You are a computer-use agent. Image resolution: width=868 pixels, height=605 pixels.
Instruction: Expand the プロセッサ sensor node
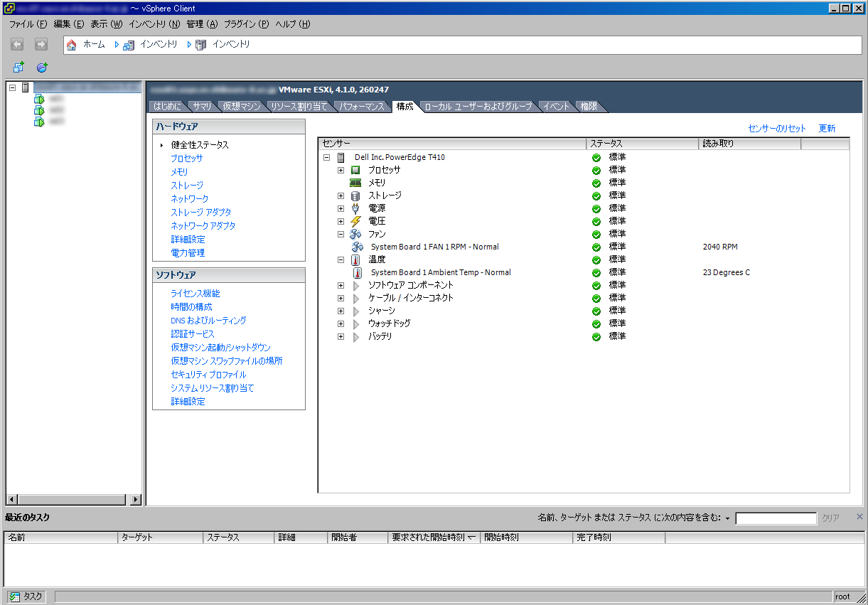pyautogui.click(x=341, y=170)
